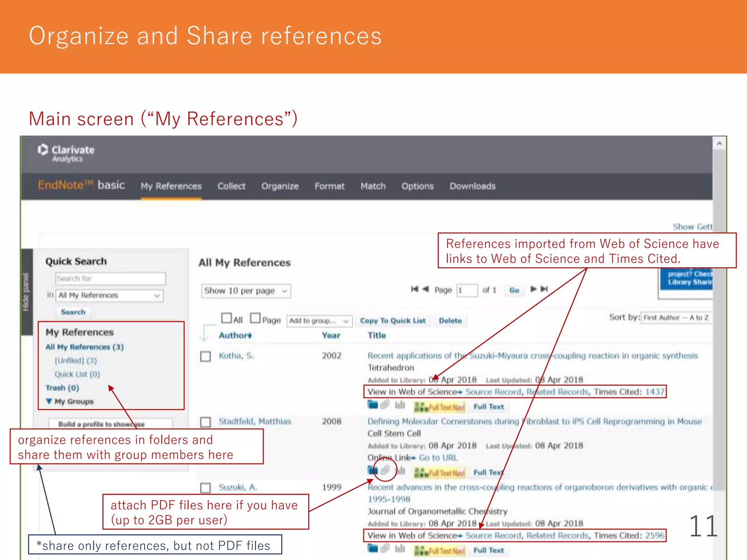Open the [Unfiled] (3) group

coord(76,361)
